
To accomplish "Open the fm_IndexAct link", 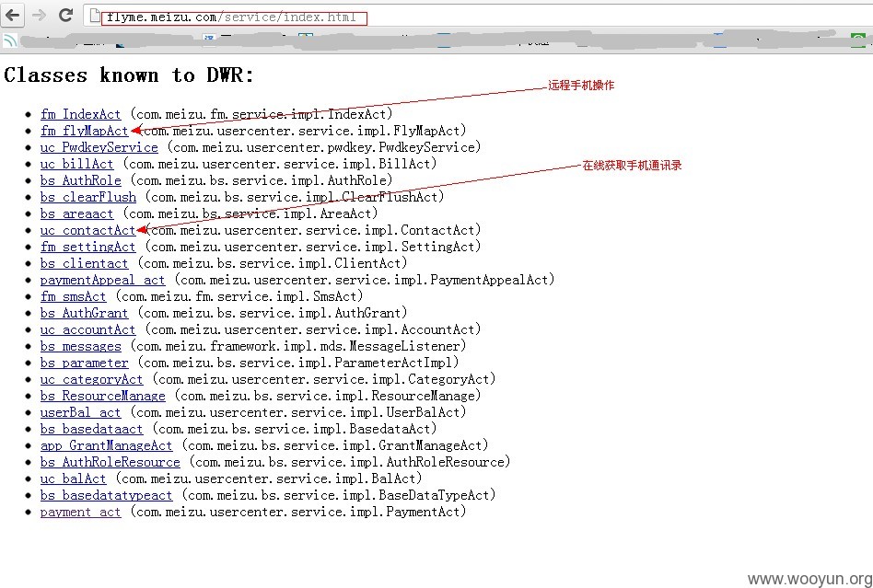I will pos(80,115).
